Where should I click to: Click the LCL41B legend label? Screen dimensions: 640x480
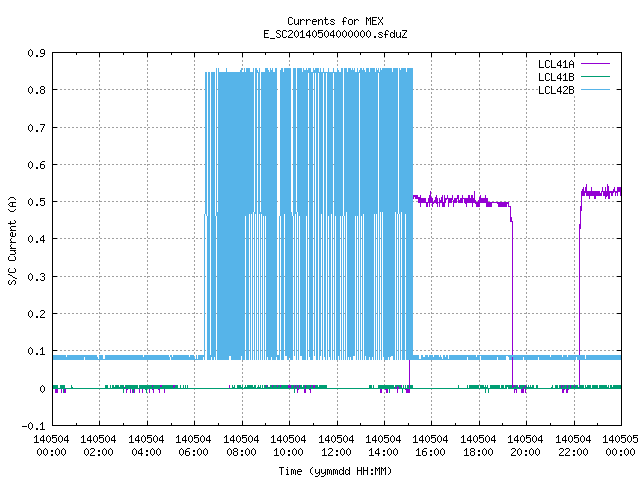tap(556, 77)
